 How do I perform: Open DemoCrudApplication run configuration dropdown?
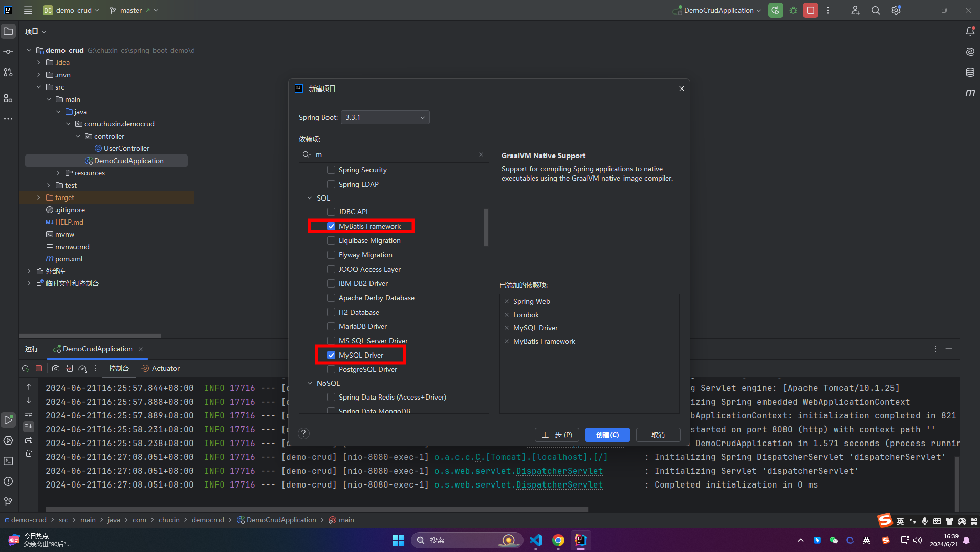coord(717,10)
